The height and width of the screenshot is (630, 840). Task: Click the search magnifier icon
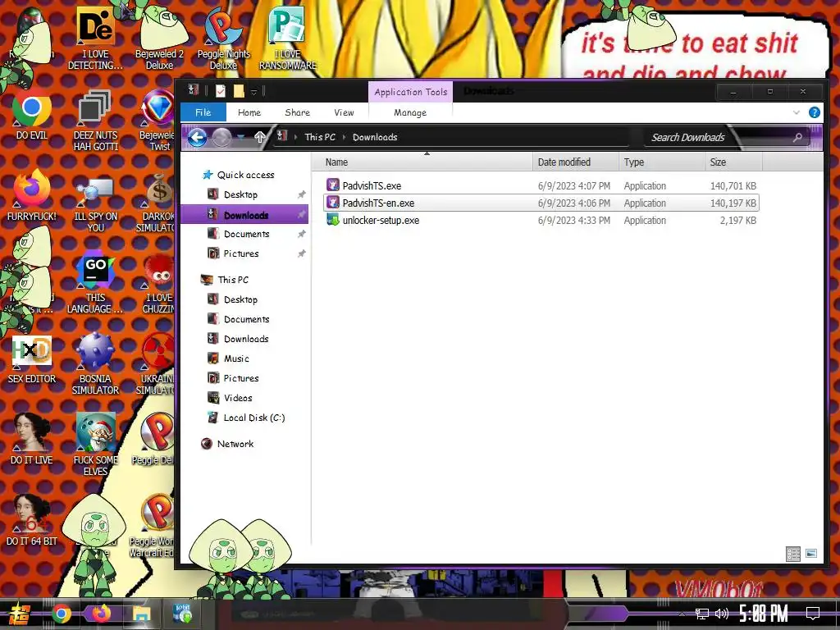(x=797, y=138)
